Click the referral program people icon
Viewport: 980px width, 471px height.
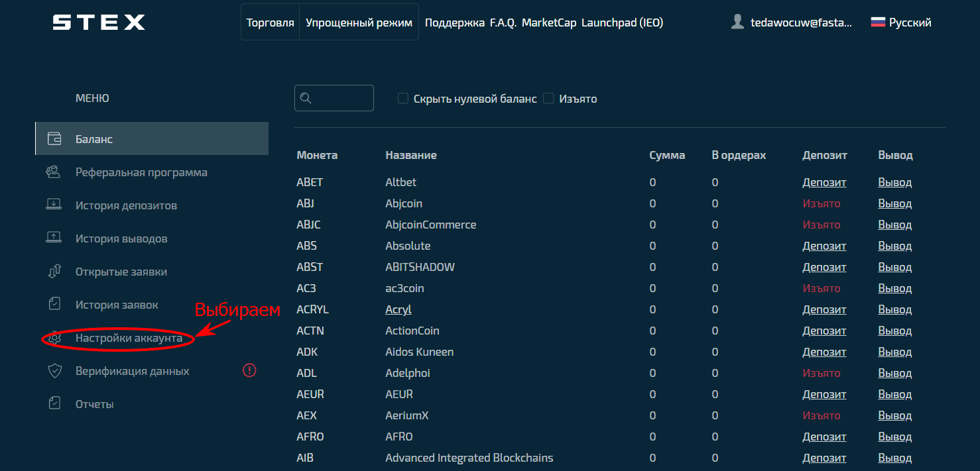[53, 172]
